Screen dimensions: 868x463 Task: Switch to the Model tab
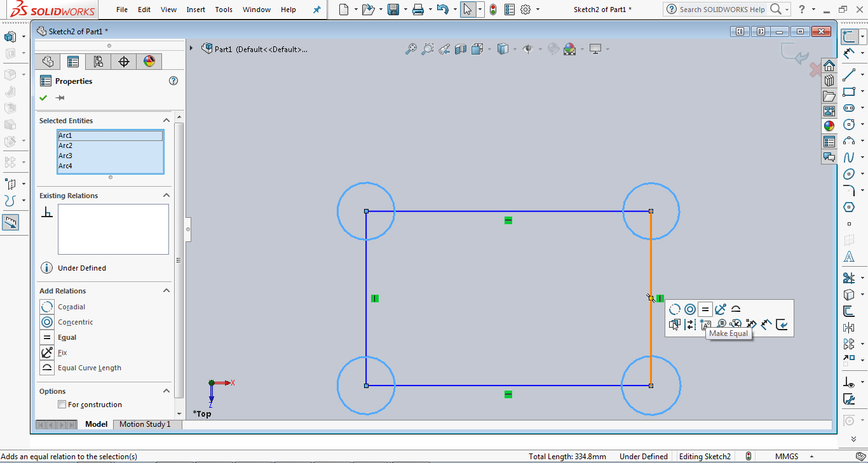[x=97, y=424]
